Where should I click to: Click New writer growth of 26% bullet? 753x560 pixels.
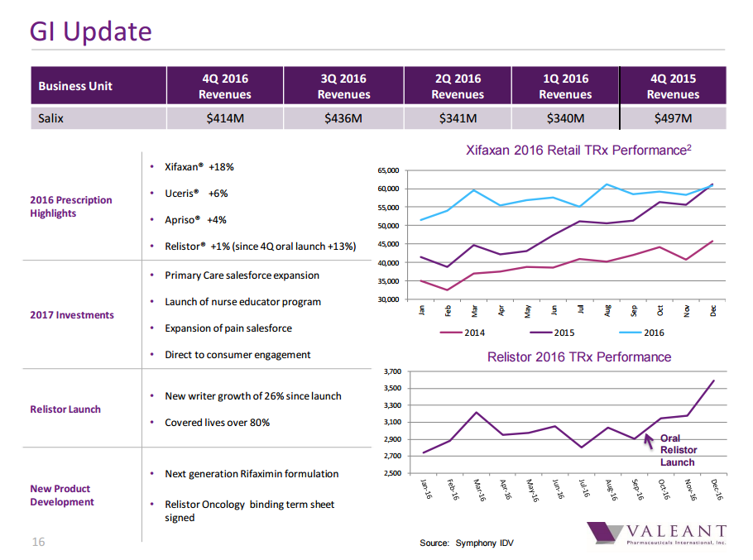(x=253, y=396)
